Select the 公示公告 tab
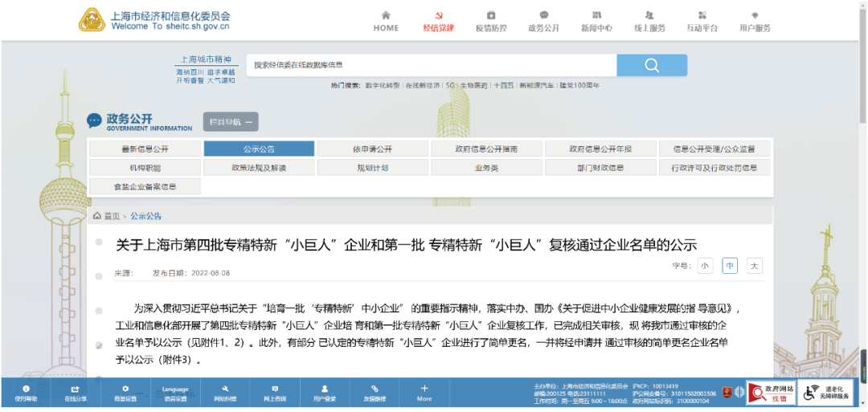868x412 pixels. click(x=259, y=149)
